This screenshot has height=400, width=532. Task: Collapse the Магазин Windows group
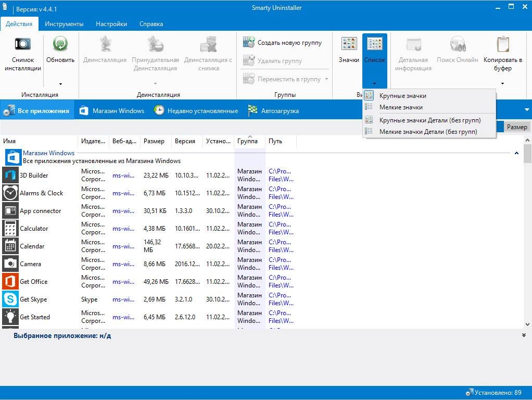click(x=516, y=153)
